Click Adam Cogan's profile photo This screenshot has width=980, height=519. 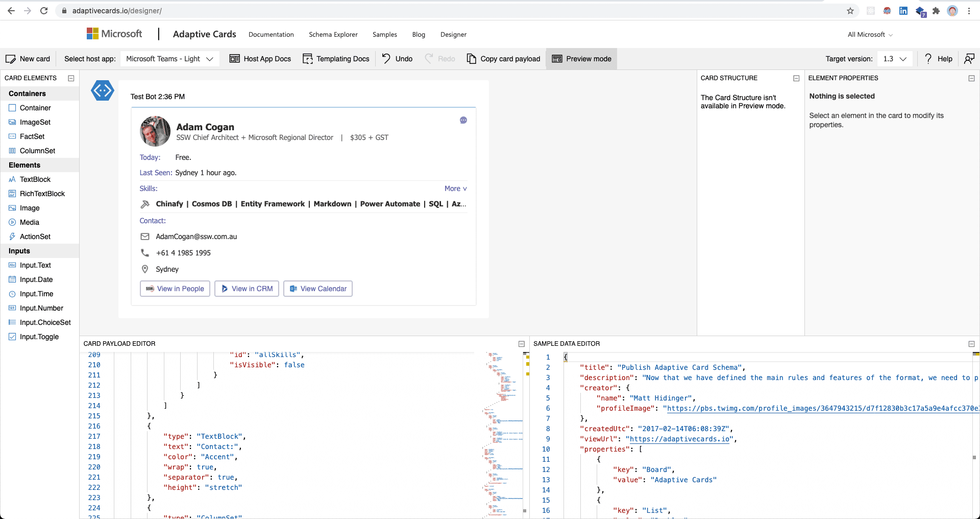click(x=155, y=131)
